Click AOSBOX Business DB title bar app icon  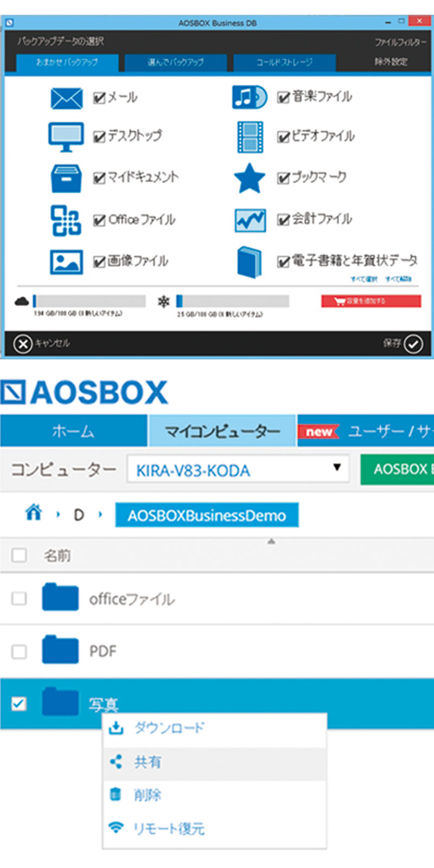tap(9, 23)
